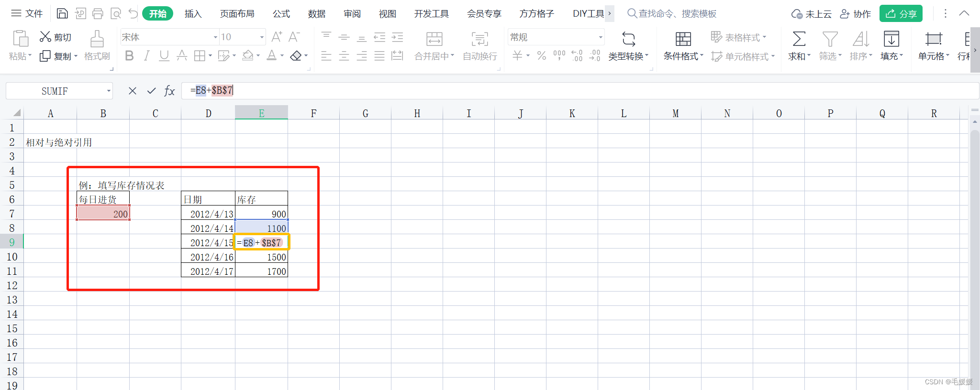Click Increase Decimal icon
This screenshot has width=980, height=390.
[x=577, y=56]
